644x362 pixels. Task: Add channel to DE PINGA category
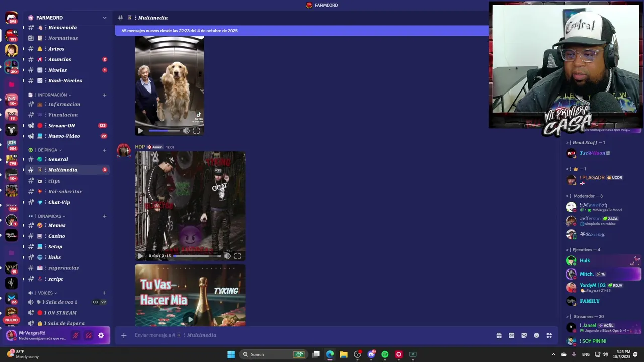tap(105, 150)
